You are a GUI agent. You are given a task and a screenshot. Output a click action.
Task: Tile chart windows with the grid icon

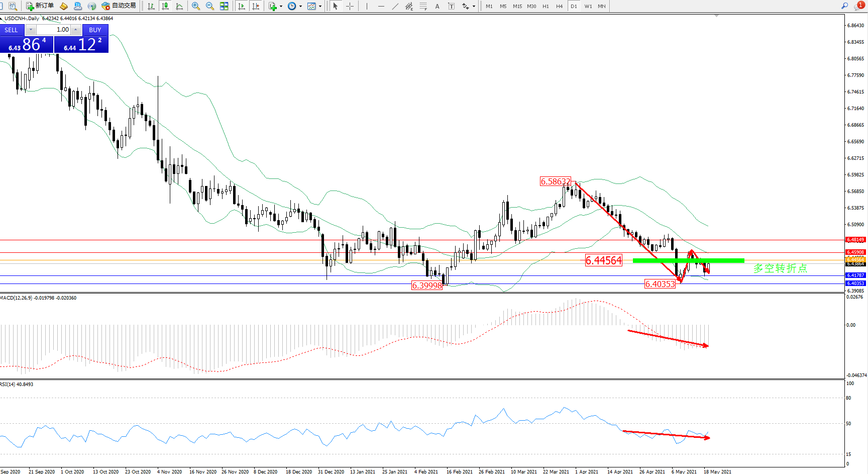[224, 6]
